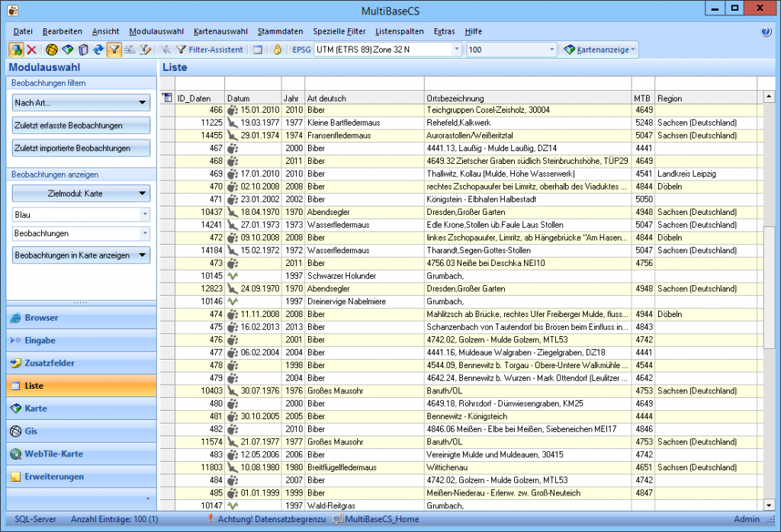Click the MultiBaseCS app icon in title bar
Screen dimensions: 781x532
(13, 11)
